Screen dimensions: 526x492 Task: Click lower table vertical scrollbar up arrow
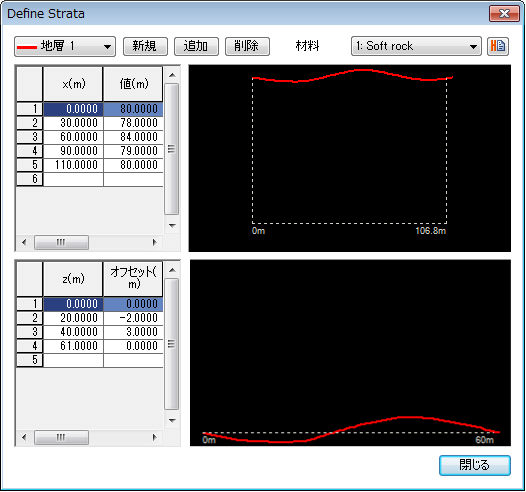[x=172, y=270]
